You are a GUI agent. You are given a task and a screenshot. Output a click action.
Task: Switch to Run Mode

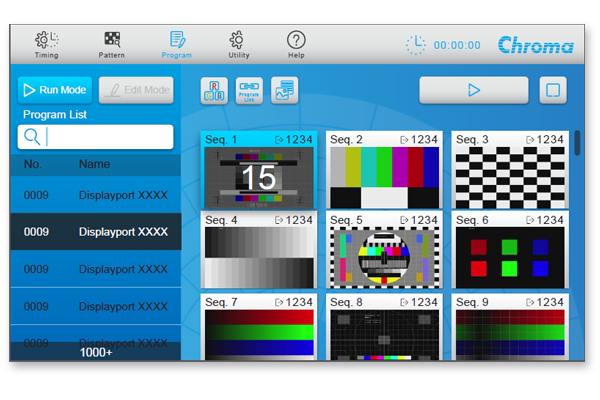[55, 90]
